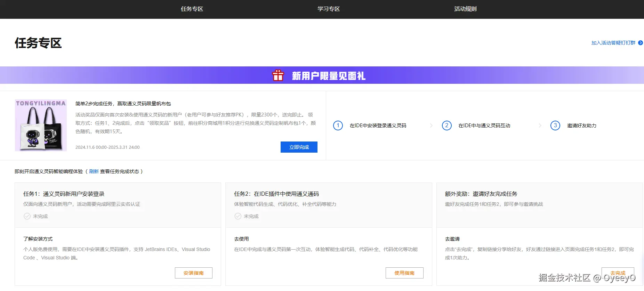Click the blue arrow icon beside 加入活动答疑钉钉群

coord(640,43)
